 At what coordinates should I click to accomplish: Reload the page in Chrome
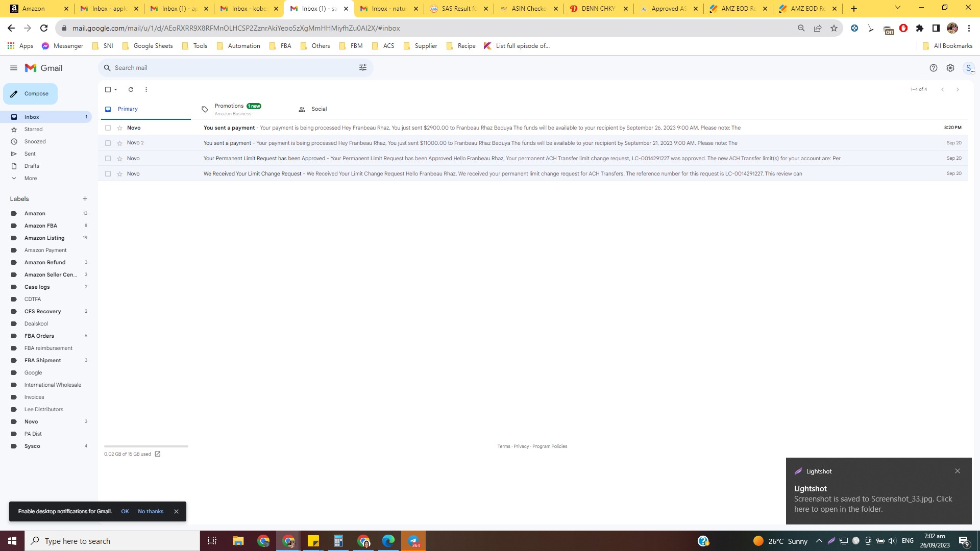(x=44, y=28)
